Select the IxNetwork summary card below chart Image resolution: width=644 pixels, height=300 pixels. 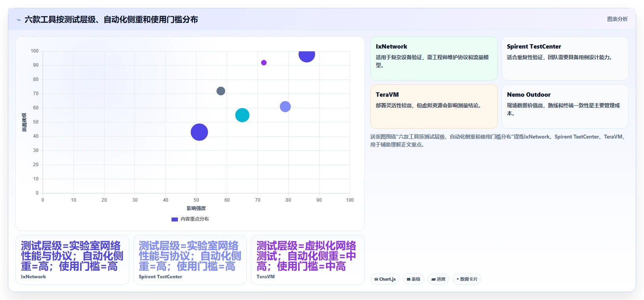[72, 260]
